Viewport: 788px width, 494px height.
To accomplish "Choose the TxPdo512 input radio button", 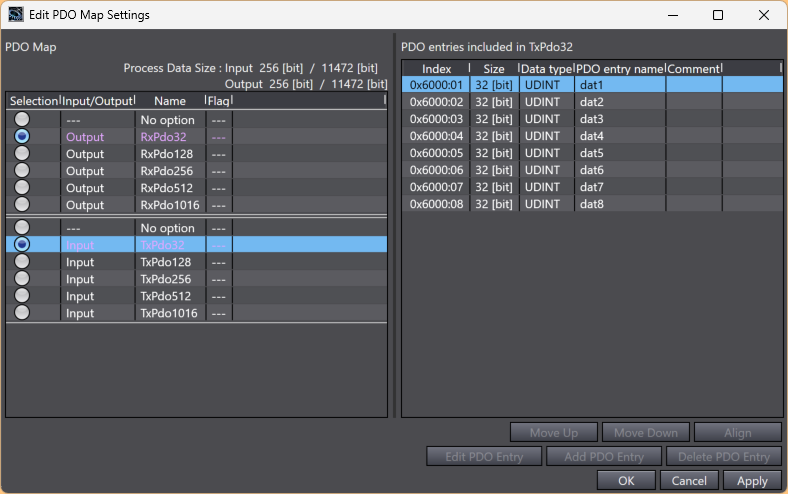I will [22, 296].
